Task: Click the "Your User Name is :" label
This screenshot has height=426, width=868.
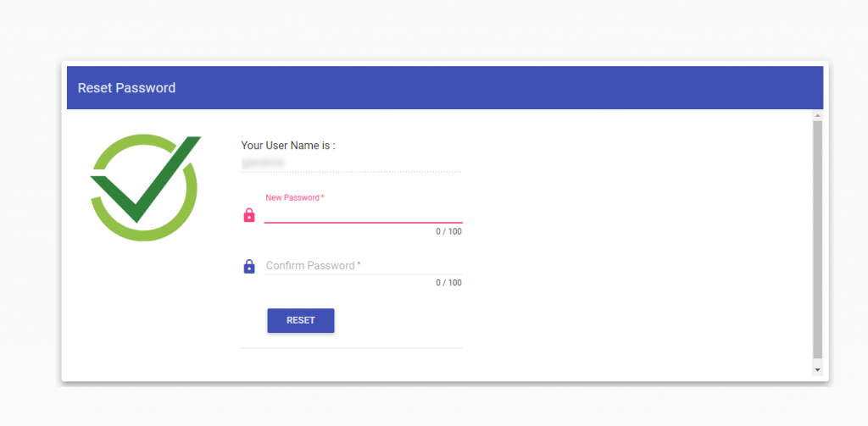Action: 288,146
